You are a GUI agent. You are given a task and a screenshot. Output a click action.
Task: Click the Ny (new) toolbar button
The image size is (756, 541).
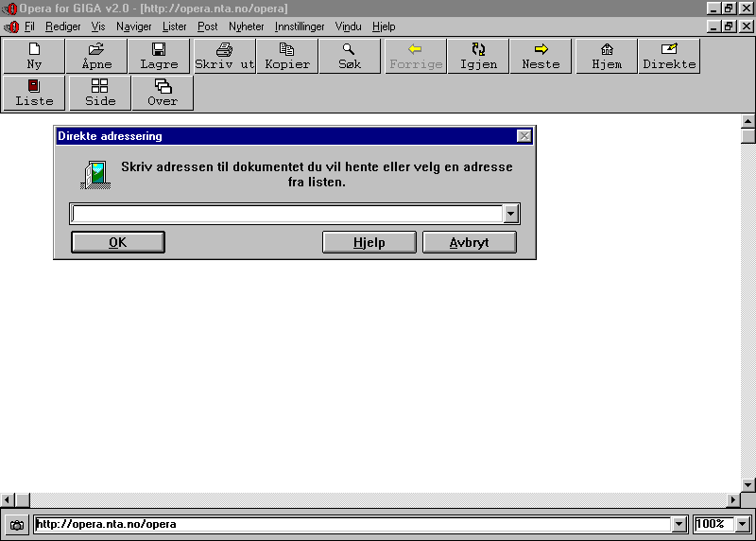34,57
